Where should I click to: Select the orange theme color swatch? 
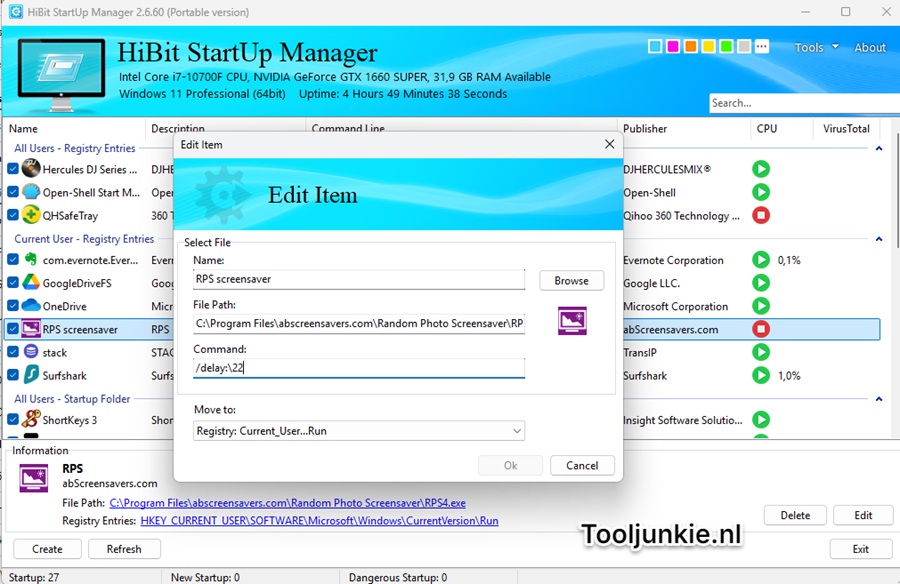coord(690,47)
